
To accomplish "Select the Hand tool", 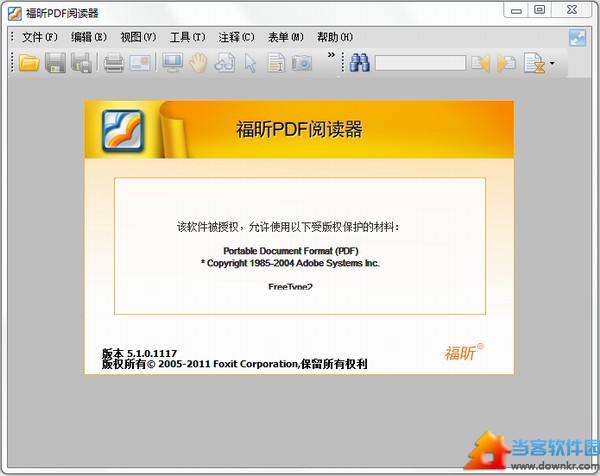I will (198, 63).
